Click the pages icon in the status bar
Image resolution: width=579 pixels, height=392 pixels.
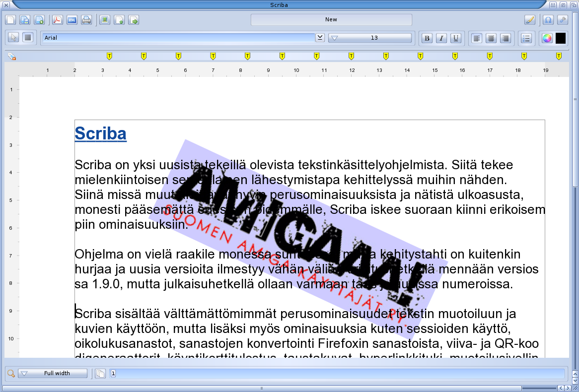point(100,374)
